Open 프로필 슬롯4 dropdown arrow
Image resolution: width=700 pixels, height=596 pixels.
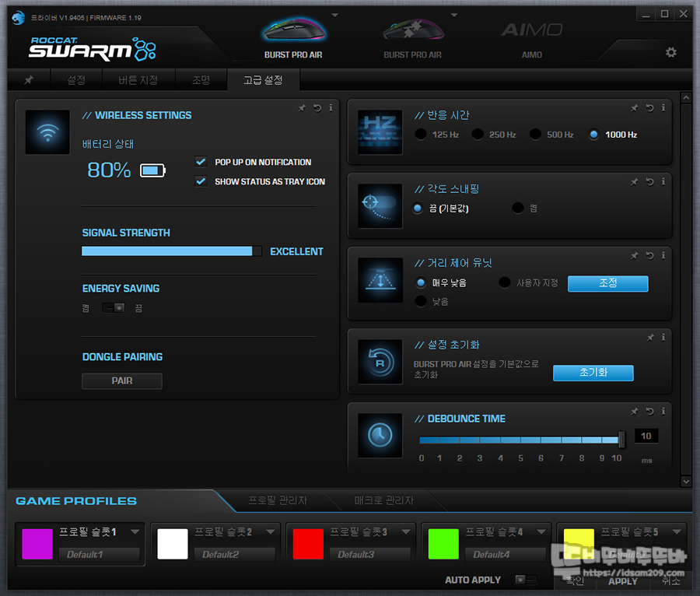[x=541, y=531]
